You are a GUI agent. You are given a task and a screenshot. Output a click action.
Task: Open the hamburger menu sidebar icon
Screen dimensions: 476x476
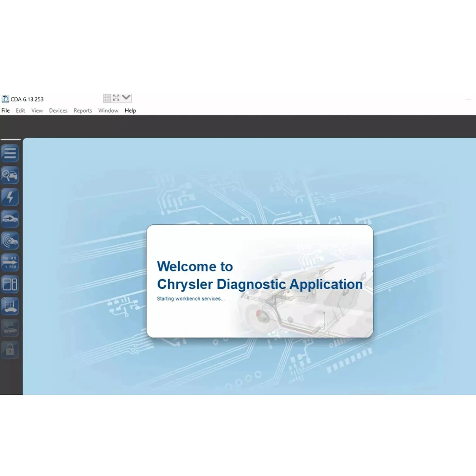(x=10, y=153)
